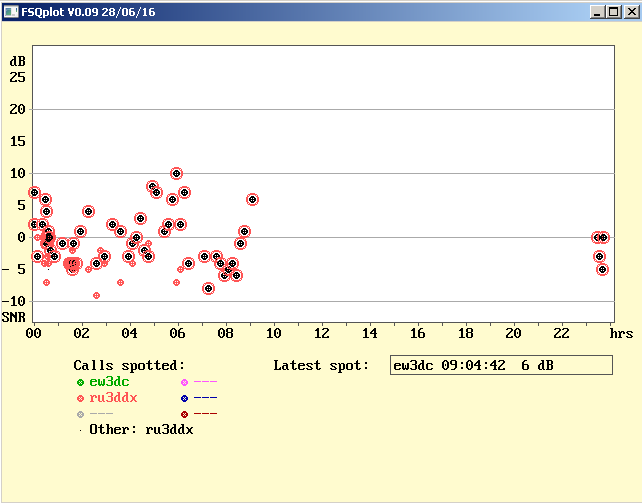
Task: Click the '12' hour axis label
Action: pos(321,334)
